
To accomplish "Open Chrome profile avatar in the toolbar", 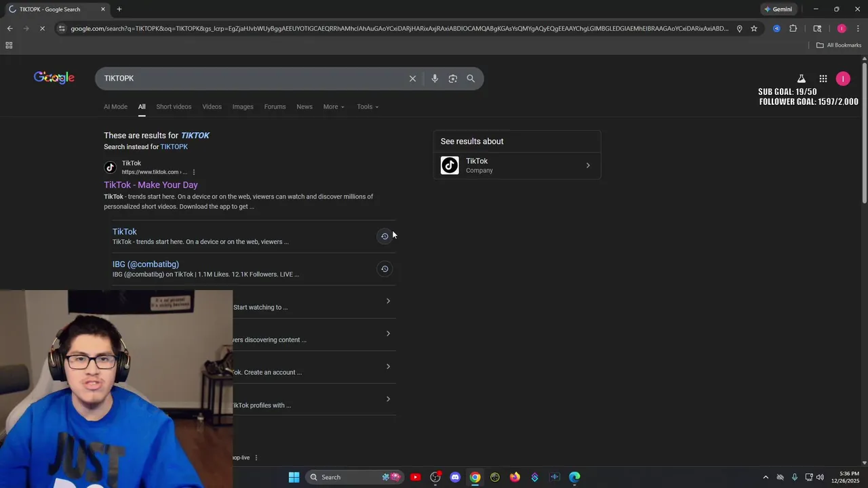I will 842,28.
